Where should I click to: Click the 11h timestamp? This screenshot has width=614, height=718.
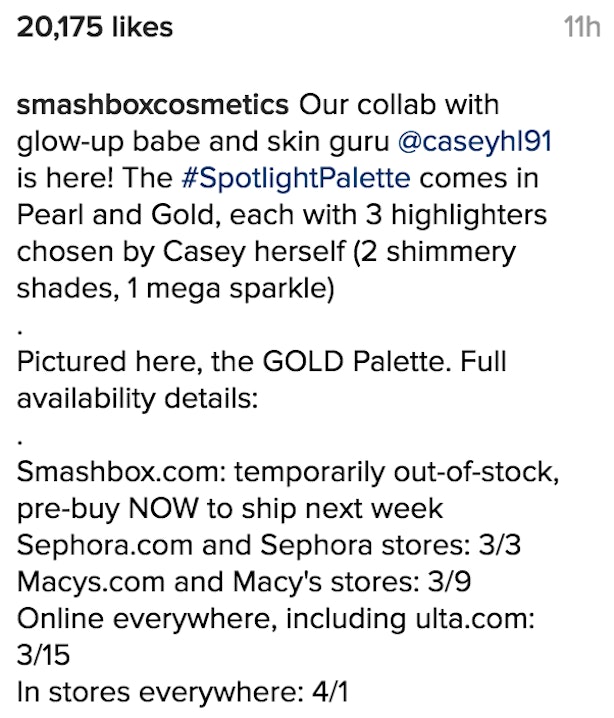(582, 27)
